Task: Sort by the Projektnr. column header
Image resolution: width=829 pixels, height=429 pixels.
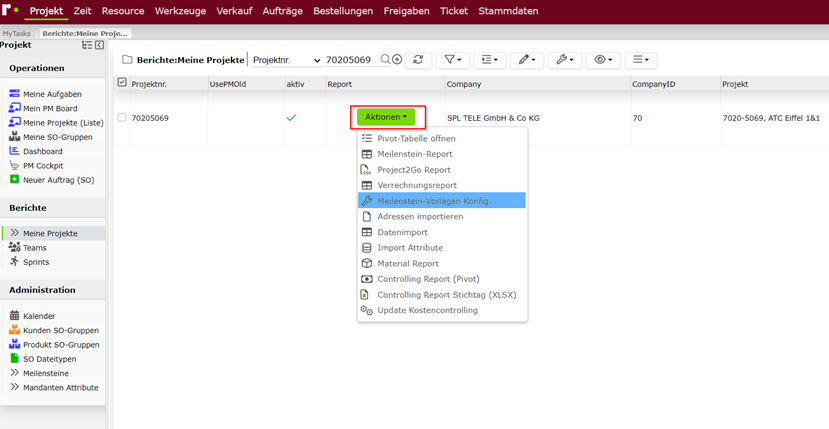Action: tap(149, 84)
